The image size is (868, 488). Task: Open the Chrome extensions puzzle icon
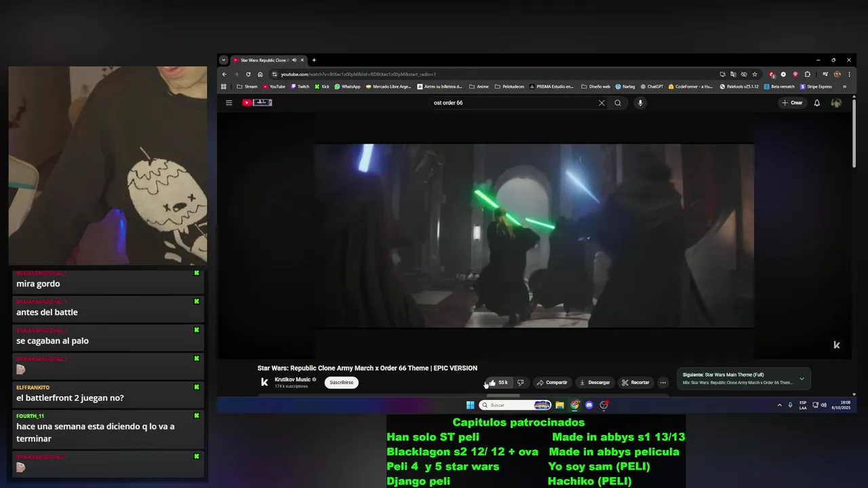808,75
